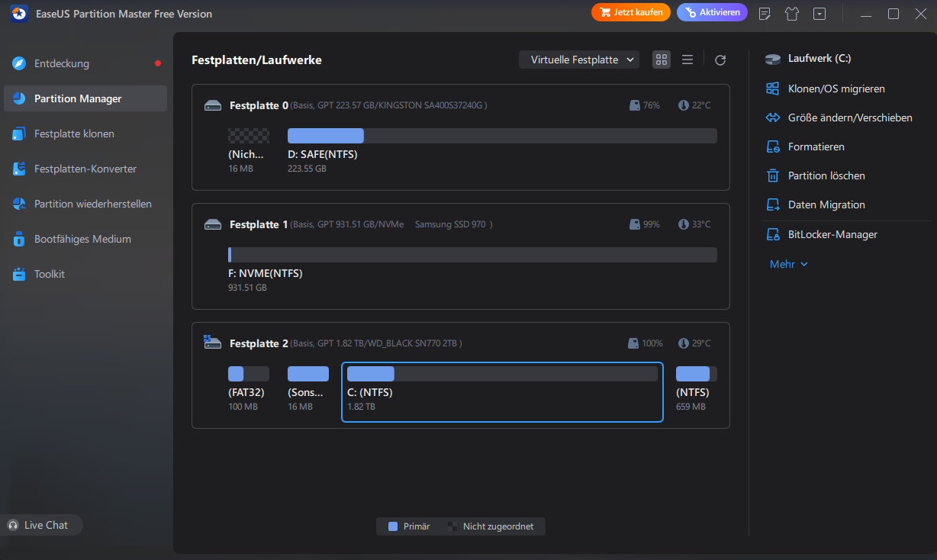Click the Partition wiederherstellen icon
Image resolution: width=937 pixels, height=560 pixels.
tap(19, 204)
